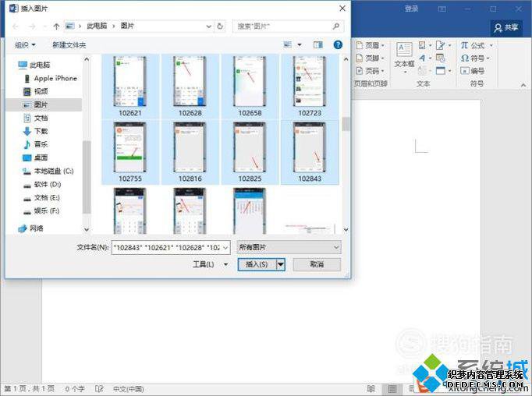
Task: Click the 图片 breadcrumb in address bar
Action: (127, 26)
